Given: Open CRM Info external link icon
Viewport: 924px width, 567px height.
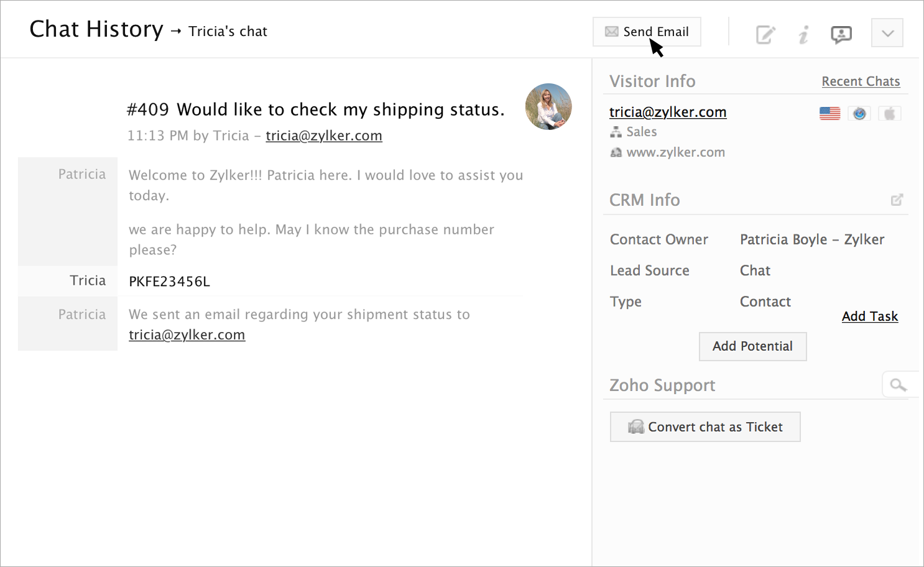Looking at the screenshot, I should click(897, 200).
